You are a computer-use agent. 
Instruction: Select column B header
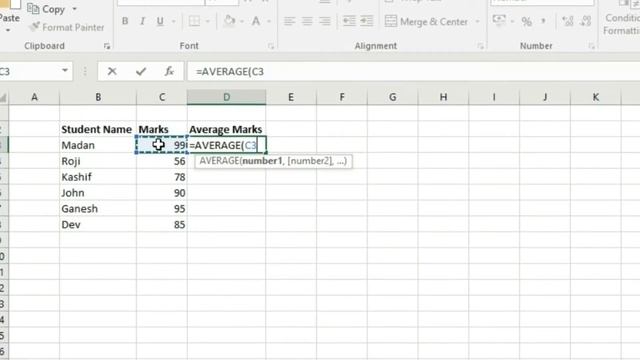pos(98,97)
